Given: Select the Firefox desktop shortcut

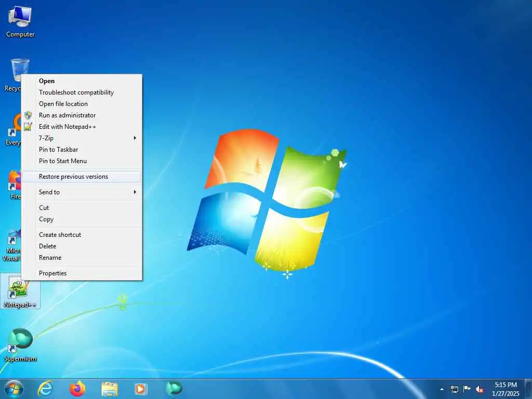Looking at the screenshot, I should pyautogui.click(x=14, y=184).
